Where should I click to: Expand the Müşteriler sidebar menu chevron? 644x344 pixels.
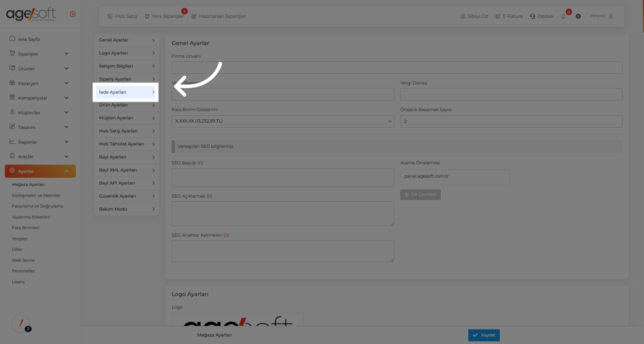(x=66, y=112)
